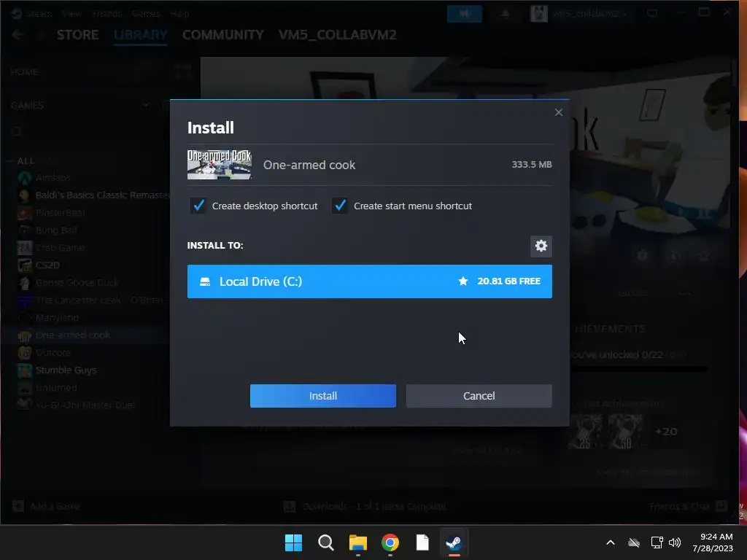Expand the GAMES filter dropdown
The width and height of the screenshot is (747, 560).
coord(146,105)
